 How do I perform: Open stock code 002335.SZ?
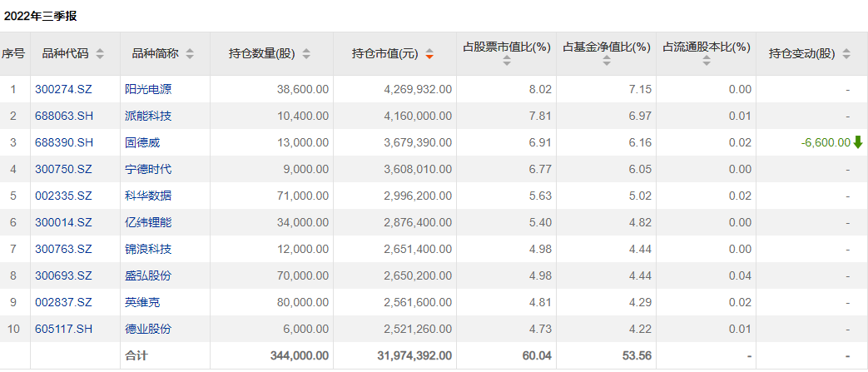coord(63,196)
